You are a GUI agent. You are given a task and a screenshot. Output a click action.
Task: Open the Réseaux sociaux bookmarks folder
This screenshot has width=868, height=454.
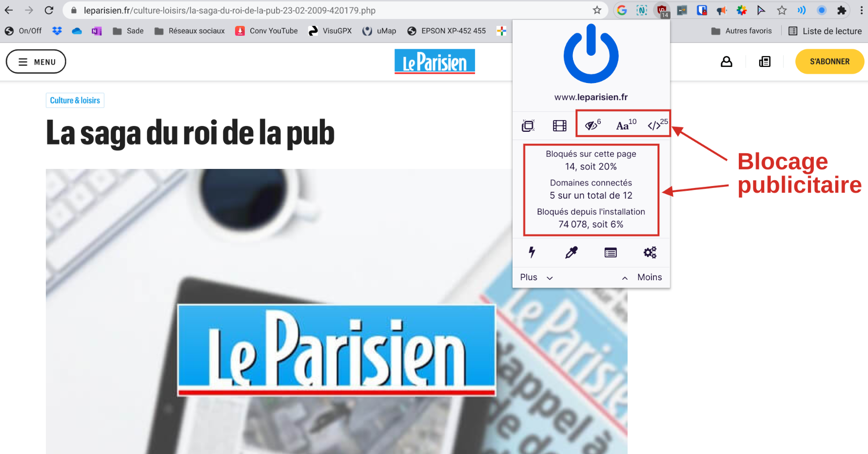[190, 31]
